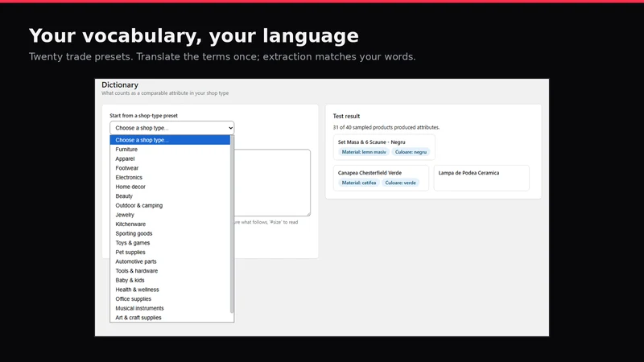Click the dropdown list scrollbar
Screen dimensions: 644x362
point(232,224)
